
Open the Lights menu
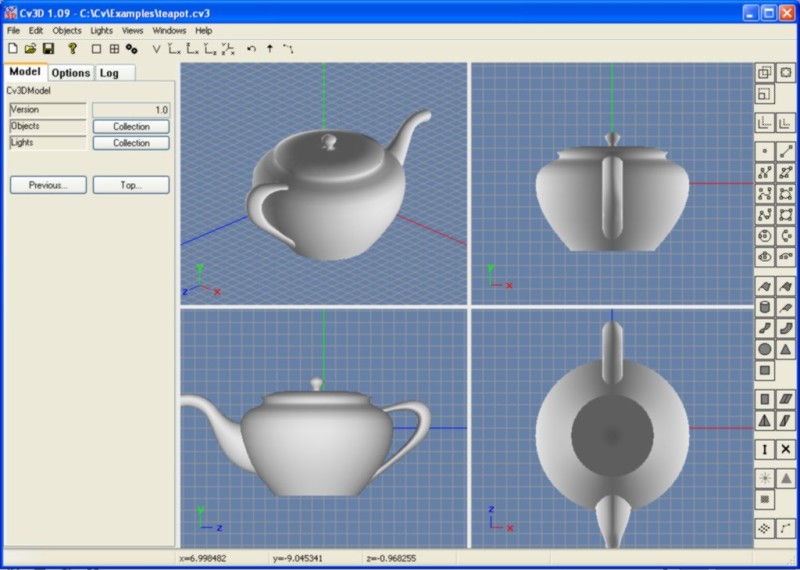[102, 31]
